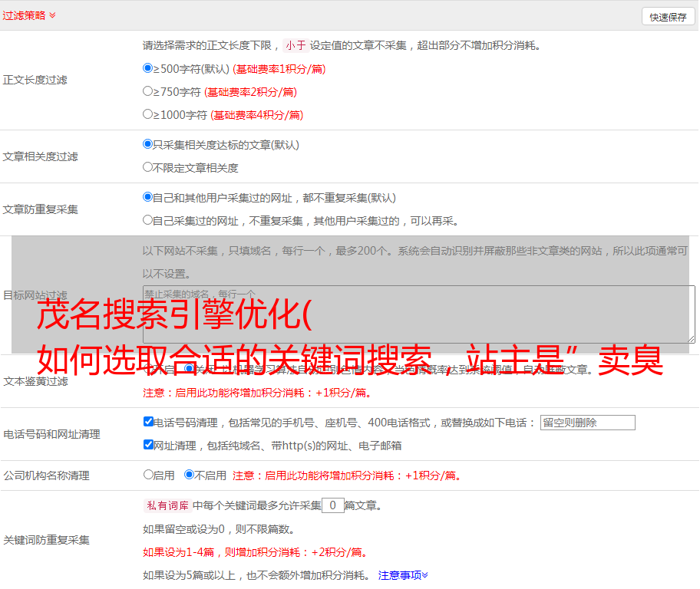
Task: Click the 快速保存 button
Action: (x=668, y=17)
